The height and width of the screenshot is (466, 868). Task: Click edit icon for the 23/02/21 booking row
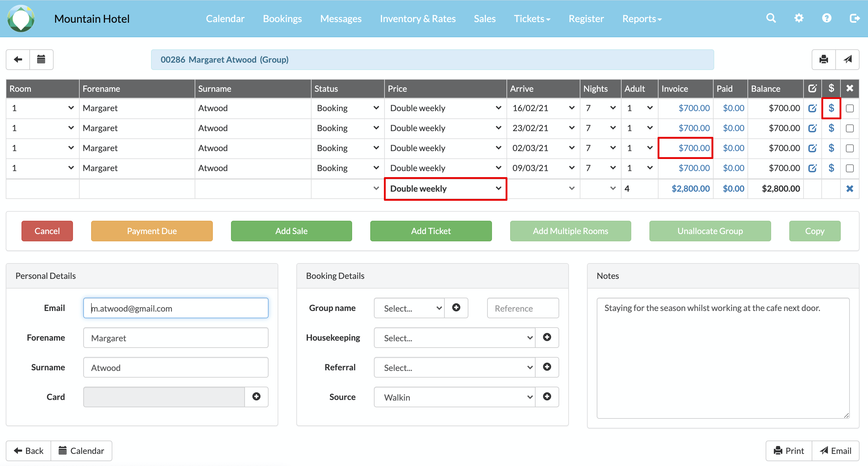coord(812,128)
